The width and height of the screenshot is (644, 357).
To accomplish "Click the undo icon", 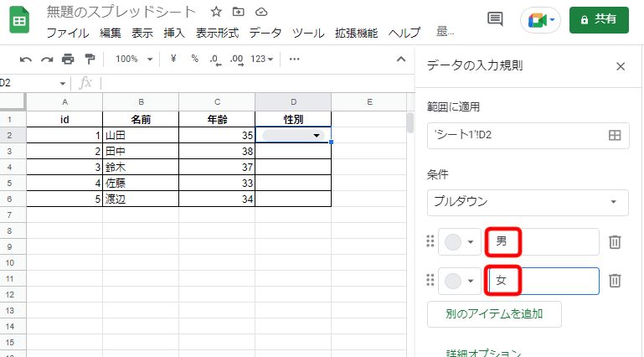I will pyautogui.click(x=25, y=59).
